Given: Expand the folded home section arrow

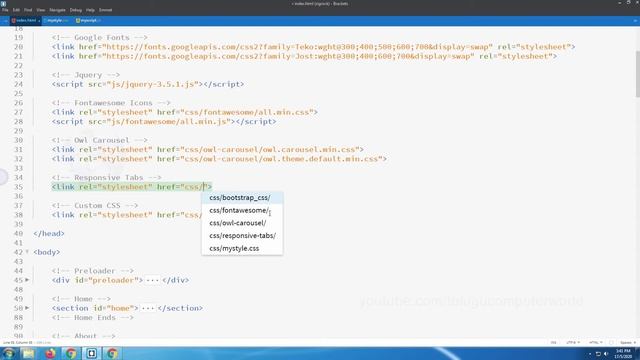Looking at the screenshot, I should 27,308.
